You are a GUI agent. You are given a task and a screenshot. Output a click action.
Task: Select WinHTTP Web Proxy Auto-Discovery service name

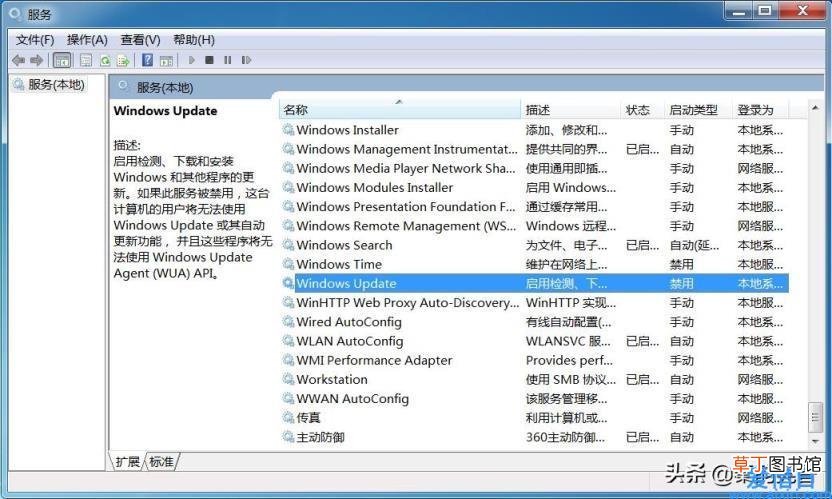click(x=408, y=303)
